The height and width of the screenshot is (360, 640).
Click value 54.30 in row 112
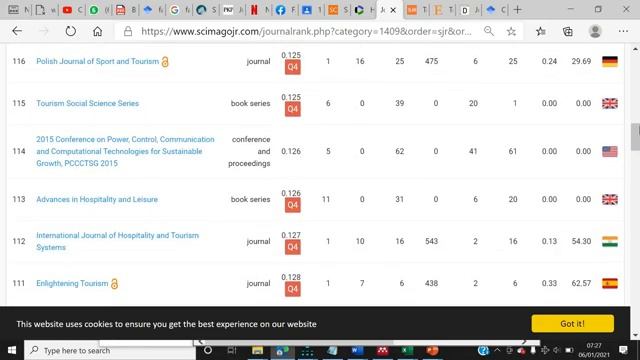581,241
